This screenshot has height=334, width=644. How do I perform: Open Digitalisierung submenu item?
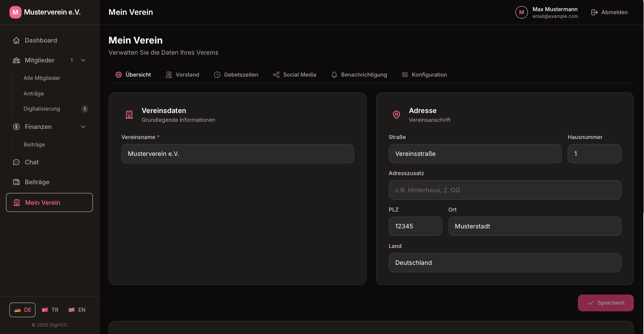[42, 109]
